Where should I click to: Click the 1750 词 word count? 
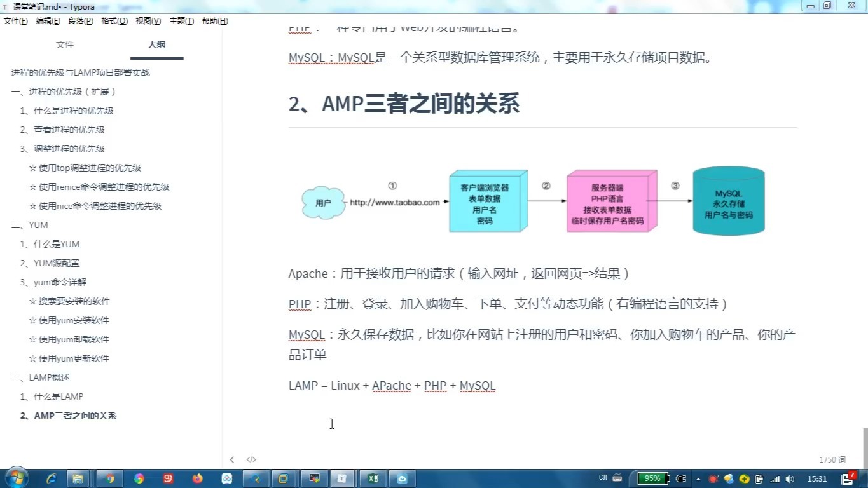pyautogui.click(x=832, y=459)
